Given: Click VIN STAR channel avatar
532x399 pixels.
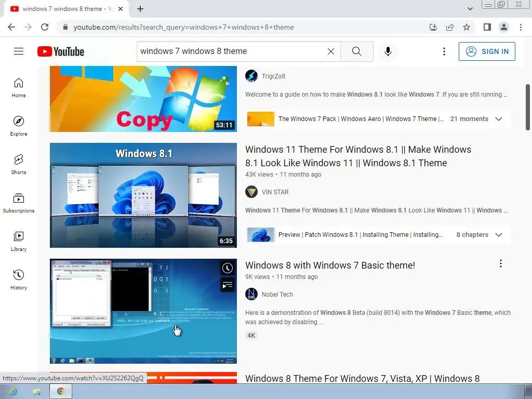Looking at the screenshot, I should tap(251, 192).
